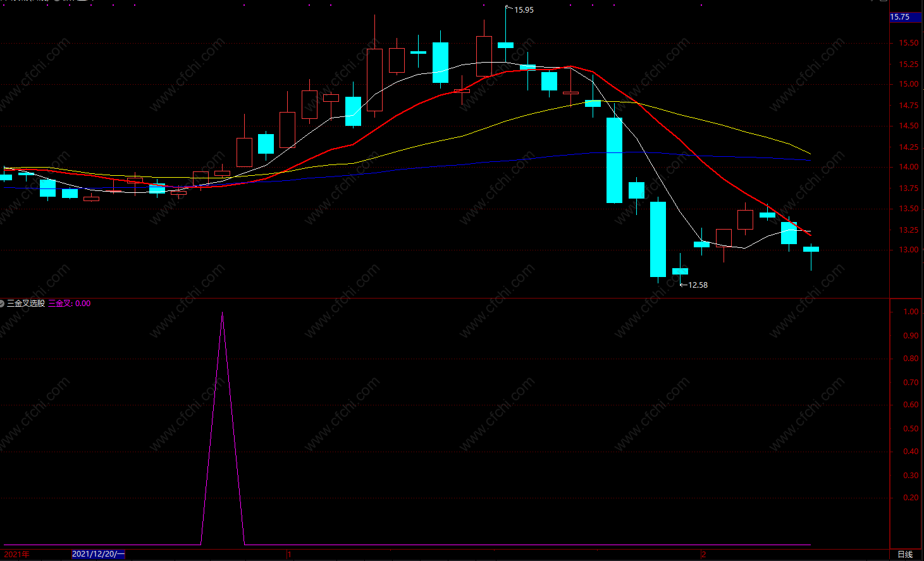Click the 12.58 low price marker

click(x=698, y=285)
